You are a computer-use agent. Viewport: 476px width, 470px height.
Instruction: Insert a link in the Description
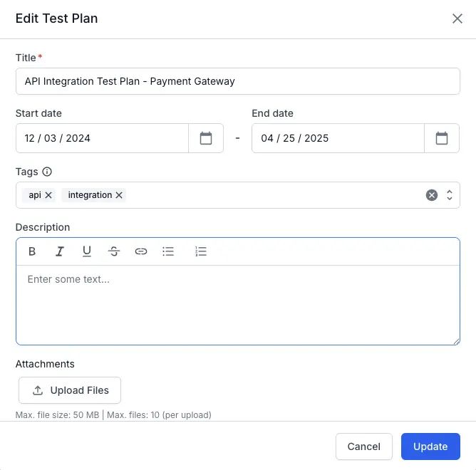[141, 251]
